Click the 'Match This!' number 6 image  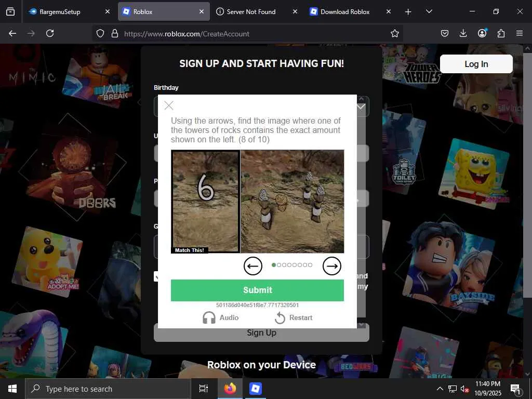click(206, 201)
